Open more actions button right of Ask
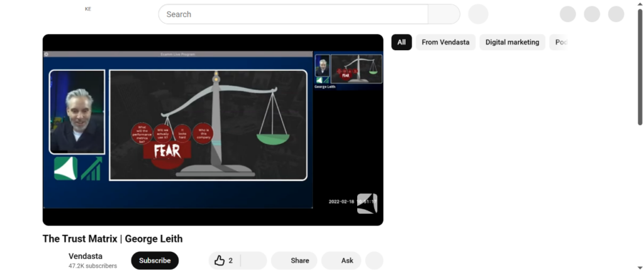This screenshot has width=644, height=272. [374, 261]
